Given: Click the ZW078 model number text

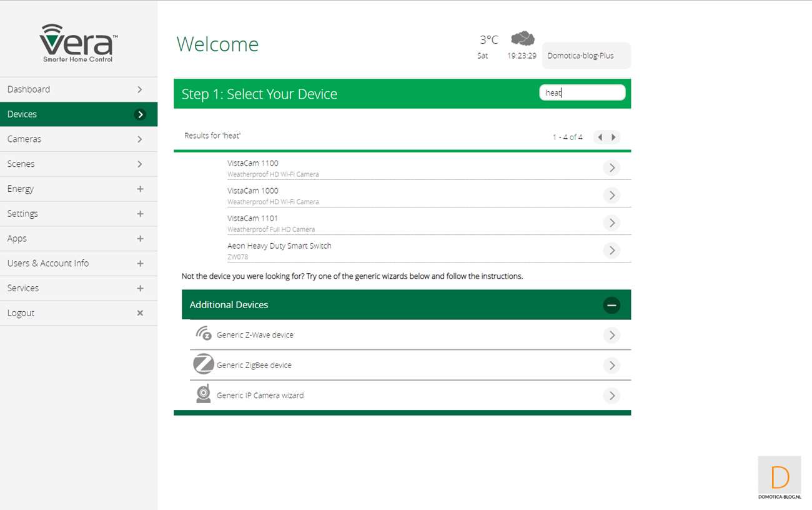Looking at the screenshot, I should point(238,257).
